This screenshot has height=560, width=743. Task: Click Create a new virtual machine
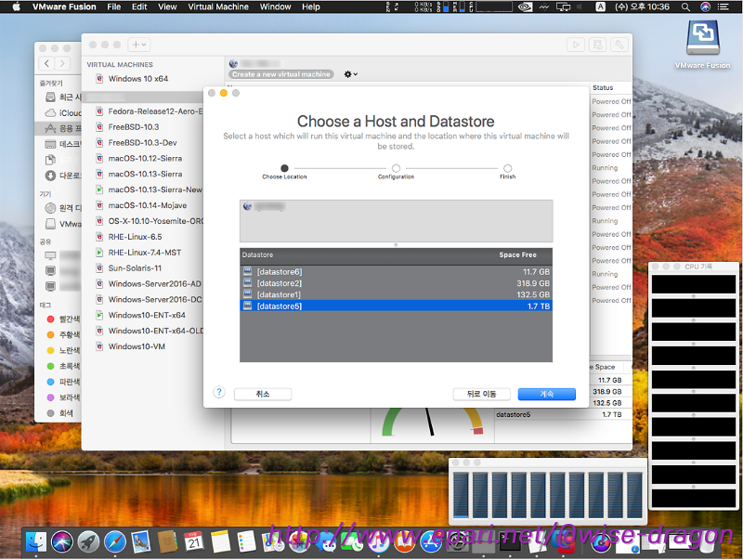[x=281, y=74]
